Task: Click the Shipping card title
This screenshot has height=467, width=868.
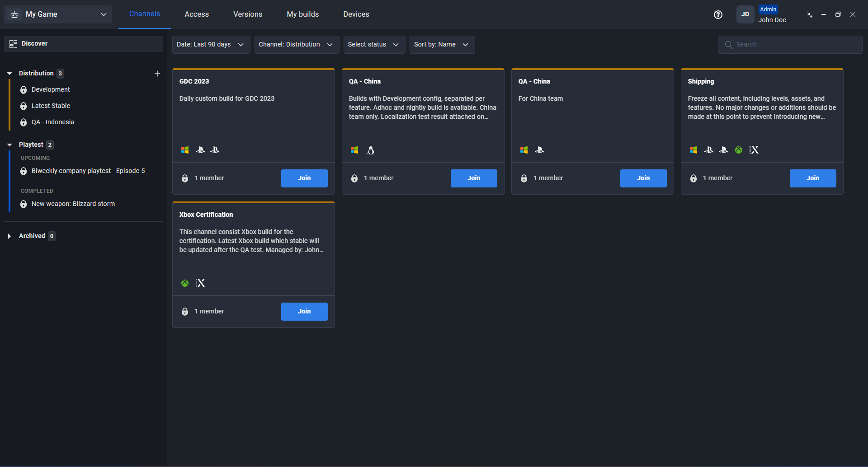Action: pos(701,81)
